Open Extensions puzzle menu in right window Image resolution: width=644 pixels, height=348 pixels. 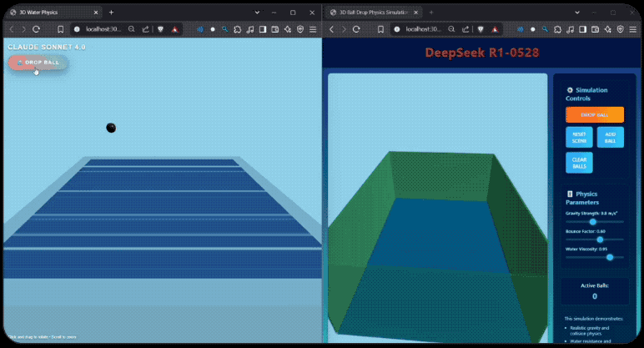[557, 29]
